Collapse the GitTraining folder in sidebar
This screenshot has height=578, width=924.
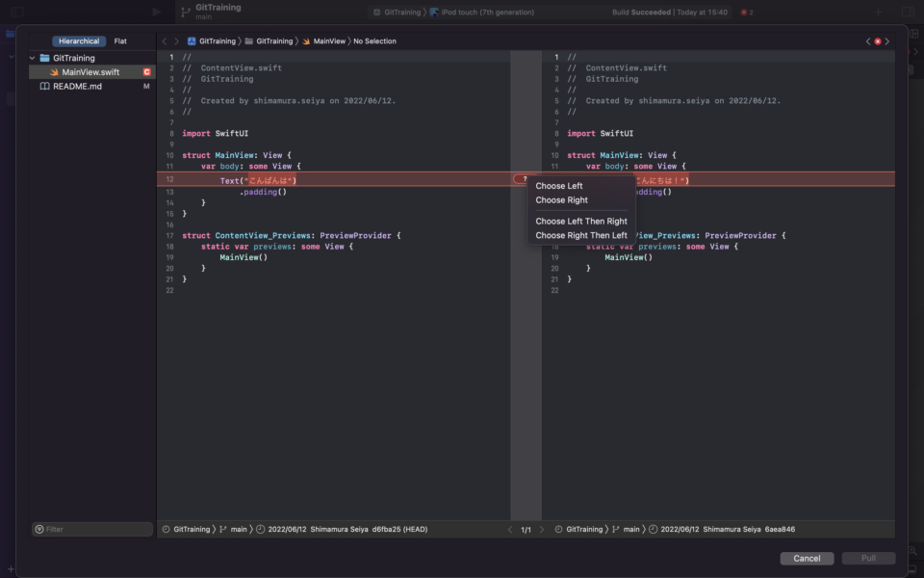pos(33,58)
